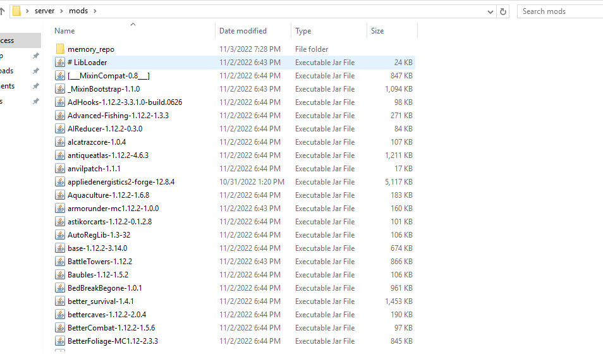Screen dimensions: 603x364
Task: Select the BedBreakBegone-1.0.1 file name
Action: [x=104, y=288]
